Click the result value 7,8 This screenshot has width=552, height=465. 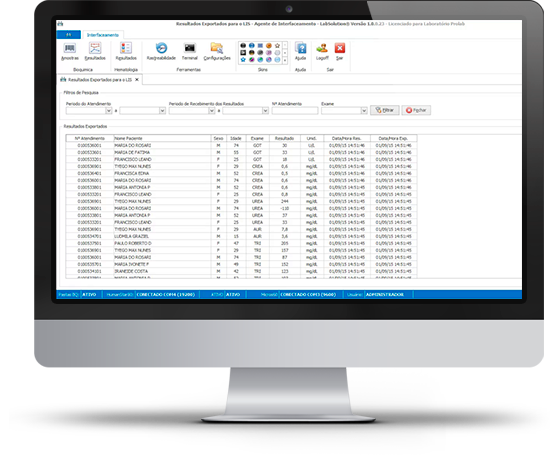click(x=284, y=229)
